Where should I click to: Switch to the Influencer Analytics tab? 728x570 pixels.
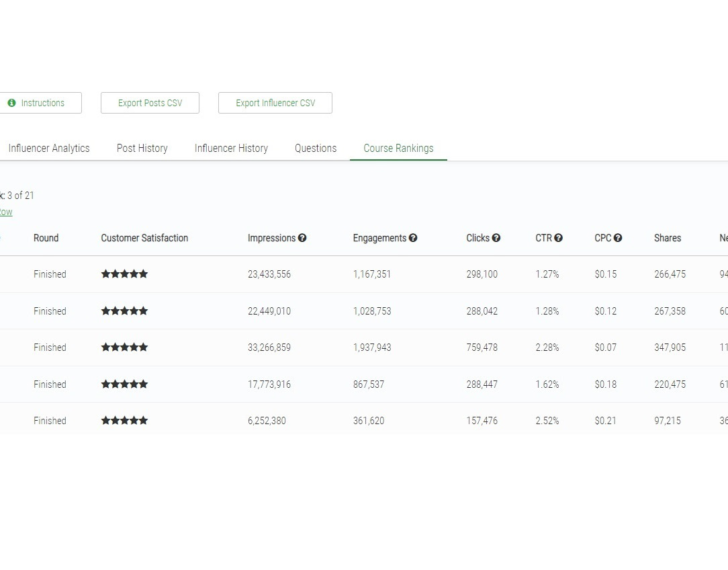(x=49, y=149)
